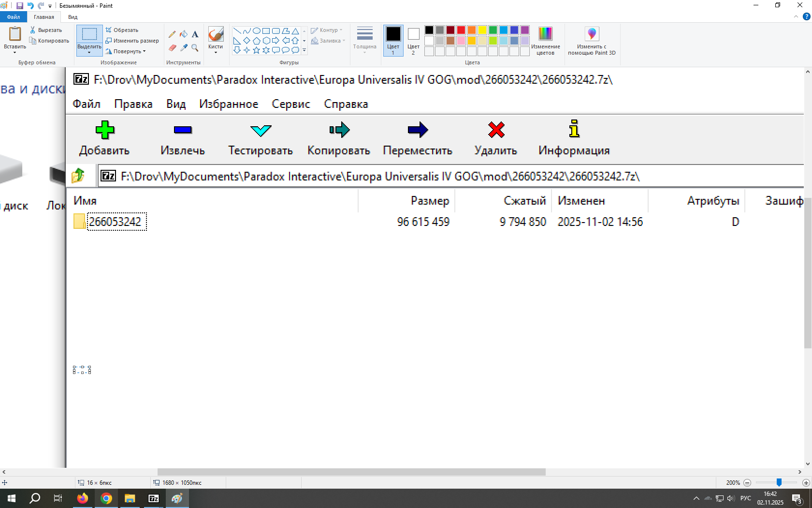812x508 pixels.
Task: Select the Pencil tool
Action: (x=172, y=34)
